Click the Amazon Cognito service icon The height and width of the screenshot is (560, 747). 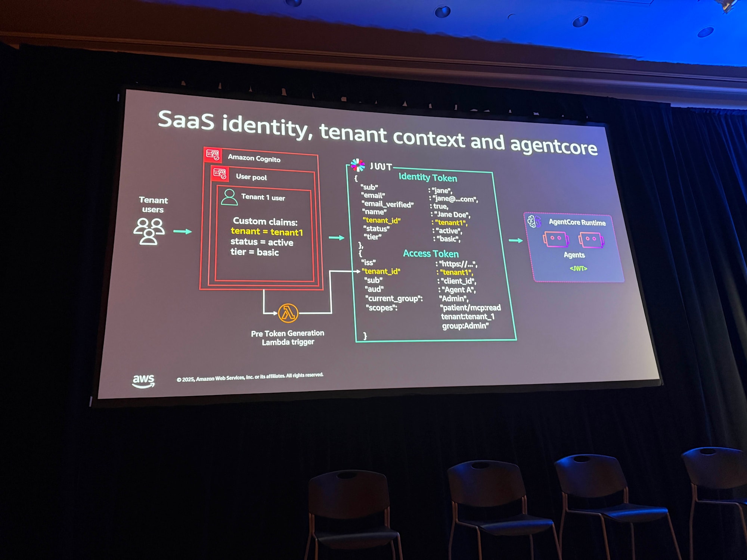coord(213,155)
